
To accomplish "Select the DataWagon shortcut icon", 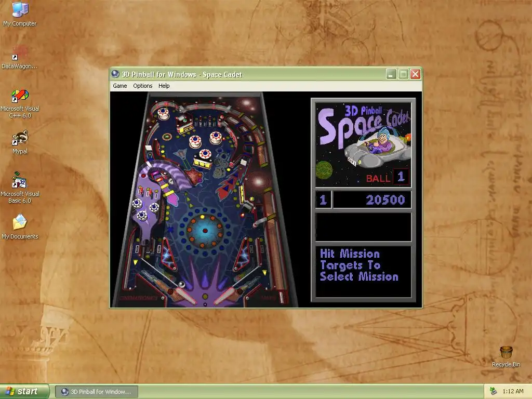I will coord(20,57).
